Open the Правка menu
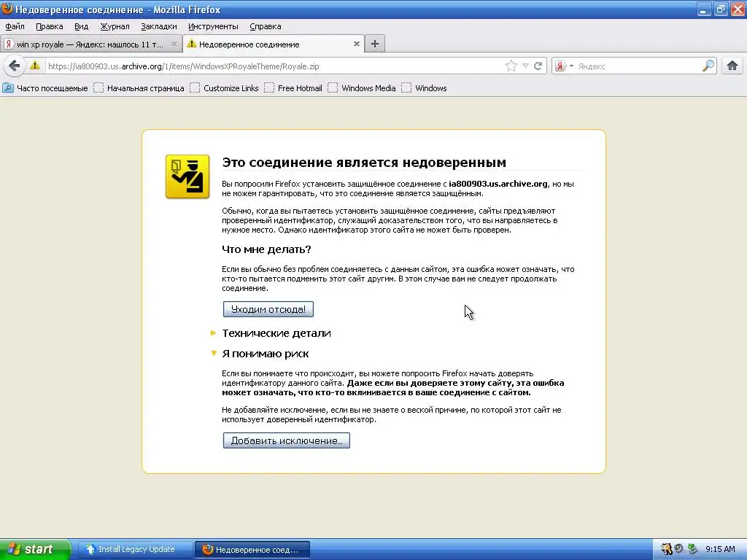The height and width of the screenshot is (560, 747). point(50,26)
